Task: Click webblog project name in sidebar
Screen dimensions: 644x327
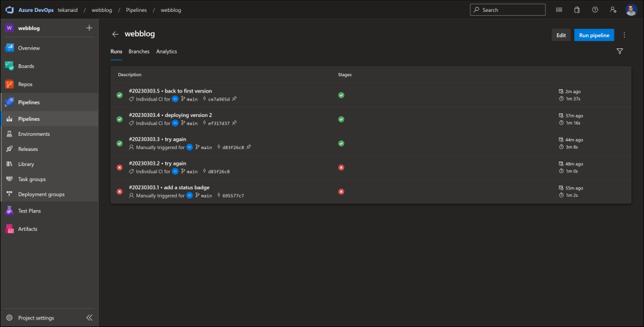Action: click(x=29, y=28)
